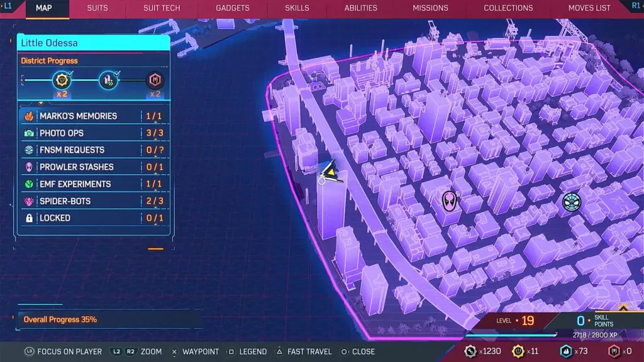This screenshot has height=362, width=644.
Task: Select the second district progress reward node
Action: pyautogui.click(x=108, y=80)
